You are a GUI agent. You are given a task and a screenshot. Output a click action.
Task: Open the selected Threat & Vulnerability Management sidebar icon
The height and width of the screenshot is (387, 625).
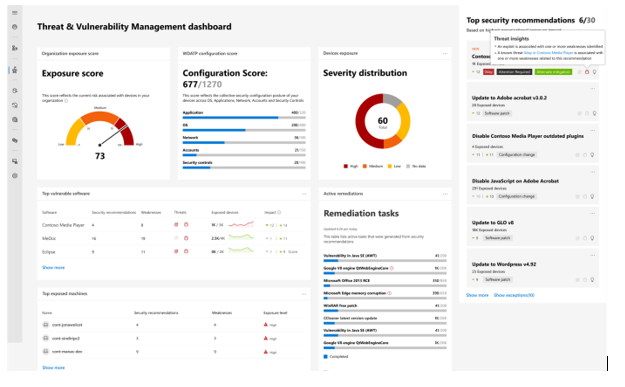point(15,70)
